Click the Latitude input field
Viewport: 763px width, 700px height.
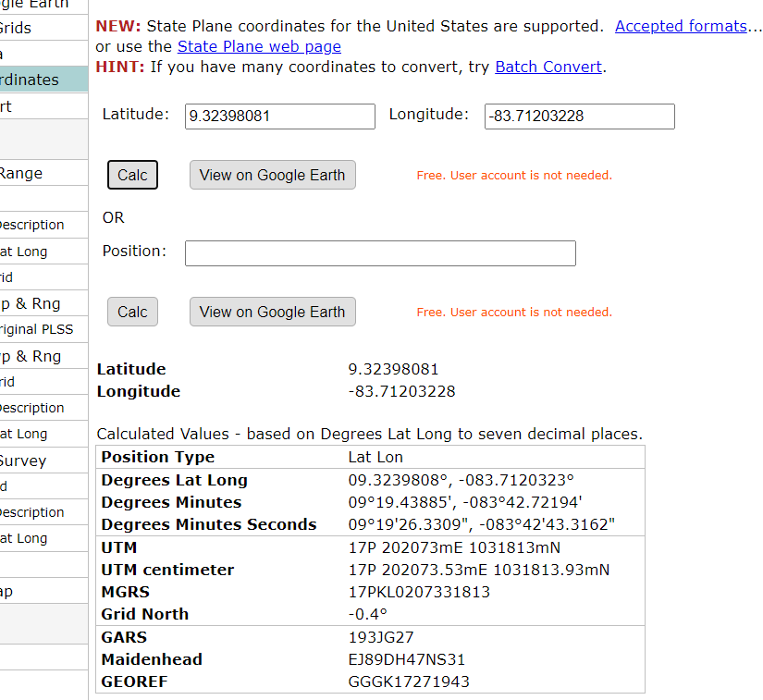click(x=279, y=117)
